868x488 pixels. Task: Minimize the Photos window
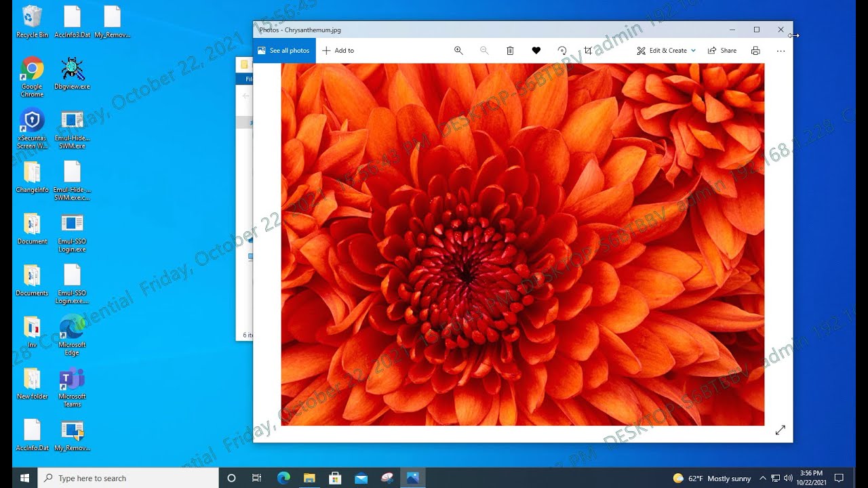pos(732,30)
